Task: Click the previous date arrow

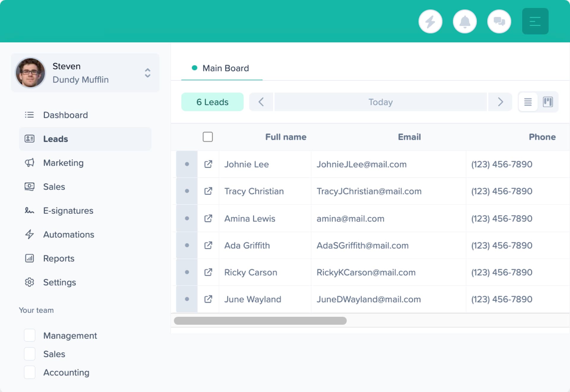Action: pyautogui.click(x=261, y=102)
